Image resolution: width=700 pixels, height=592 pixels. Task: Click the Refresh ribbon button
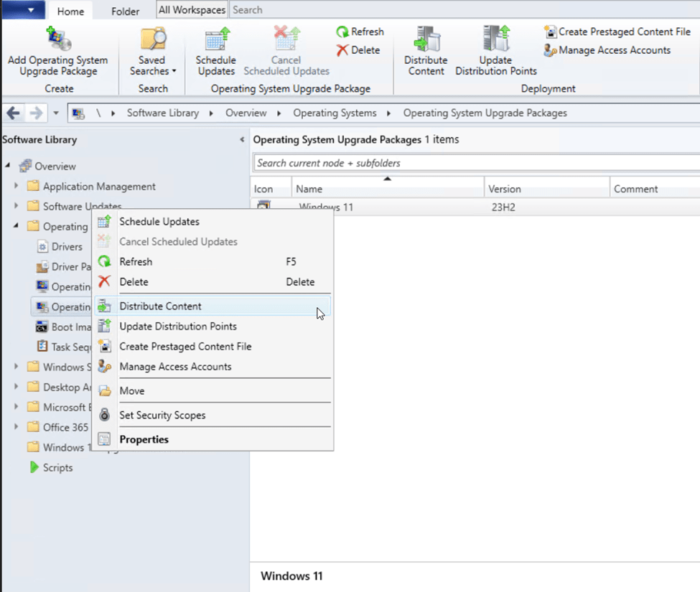[x=360, y=32]
